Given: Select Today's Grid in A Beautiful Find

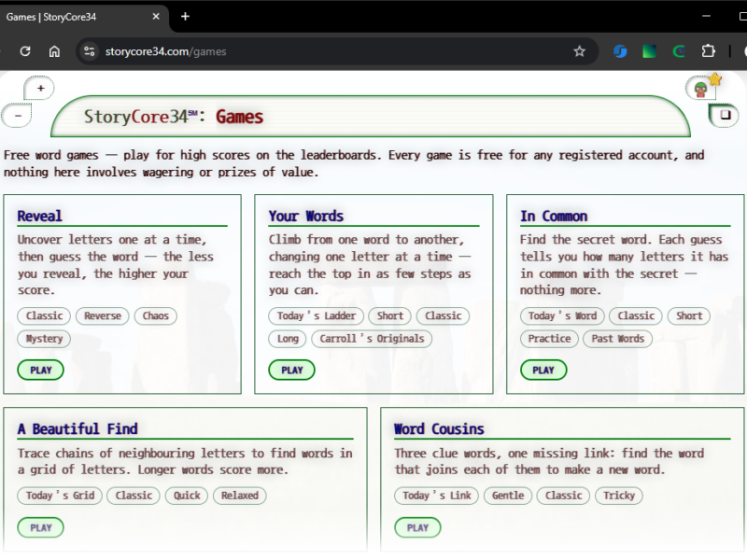Looking at the screenshot, I should [60, 496].
